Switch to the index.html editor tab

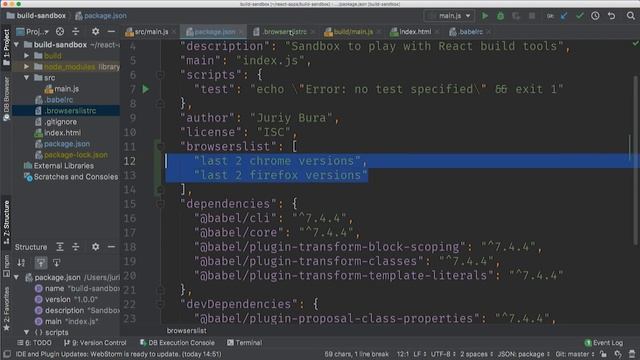click(x=414, y=31)
